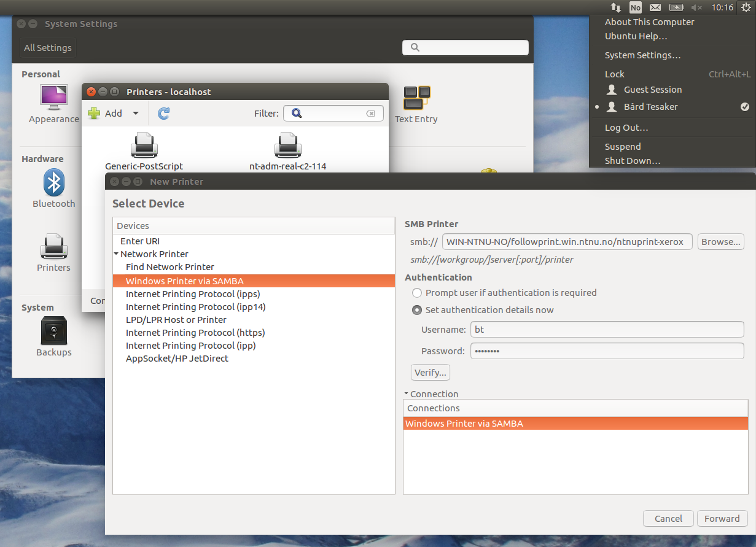756x547 pixels.
Task: Focus the System Settings search box
Action: (x=466, y=47)
